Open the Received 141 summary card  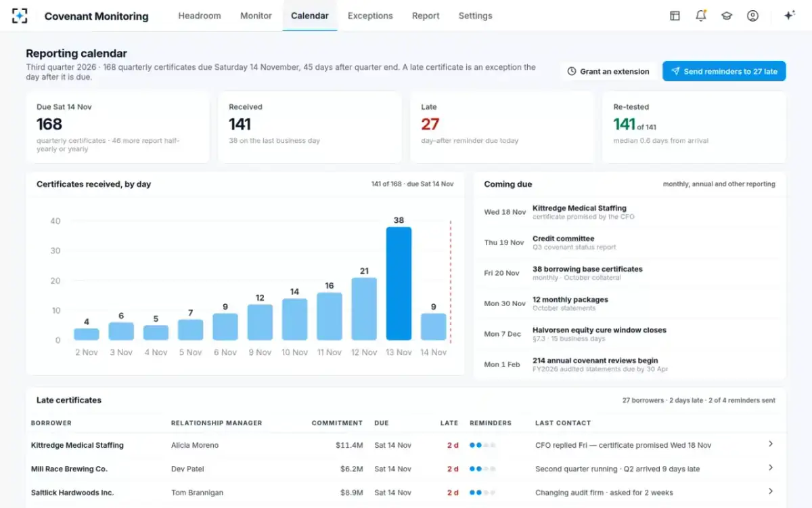(310, 127)
